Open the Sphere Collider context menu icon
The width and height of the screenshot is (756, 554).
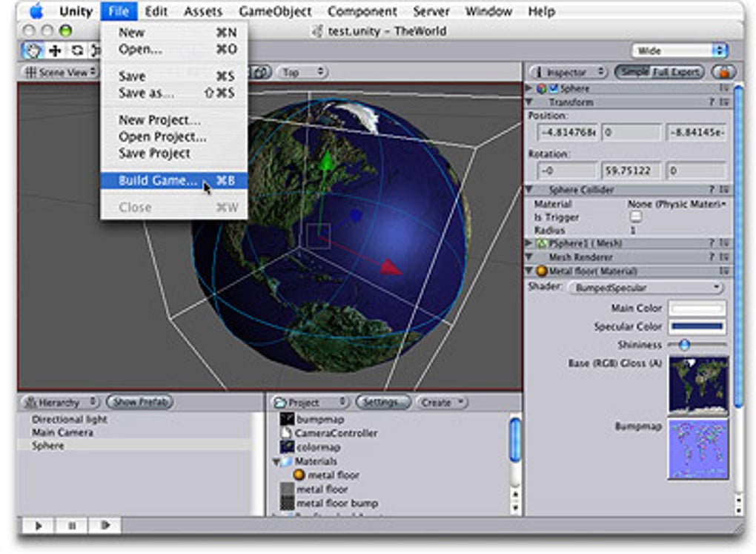(723, 190)
